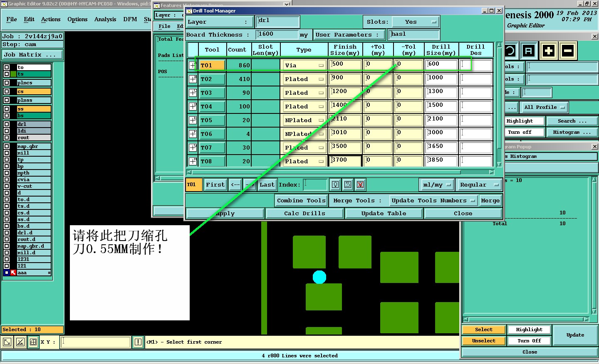Open the Analysis menu
The image size is (599, 364).
tap(105, 19)
